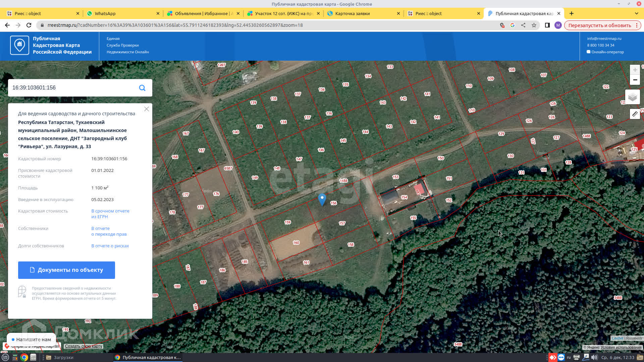
Task: Bookmark this page with star icon
Action: [534, 25]
